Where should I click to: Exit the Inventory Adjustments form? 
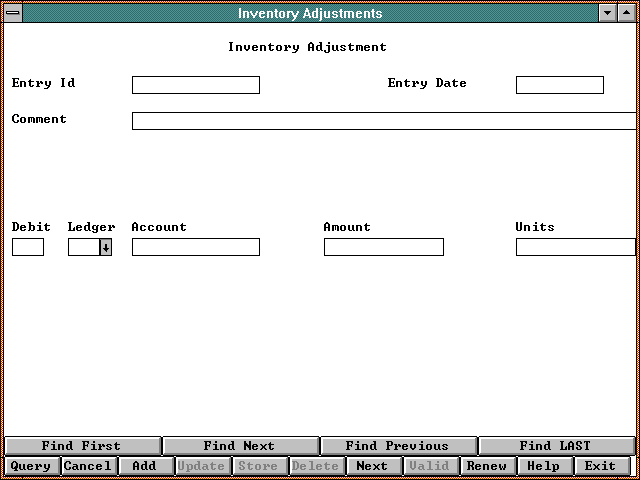[601, 466]
